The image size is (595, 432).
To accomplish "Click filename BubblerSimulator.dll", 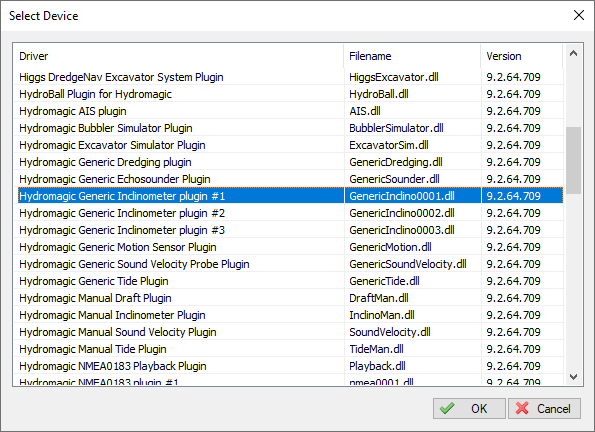I will click(x=396, y=128).
